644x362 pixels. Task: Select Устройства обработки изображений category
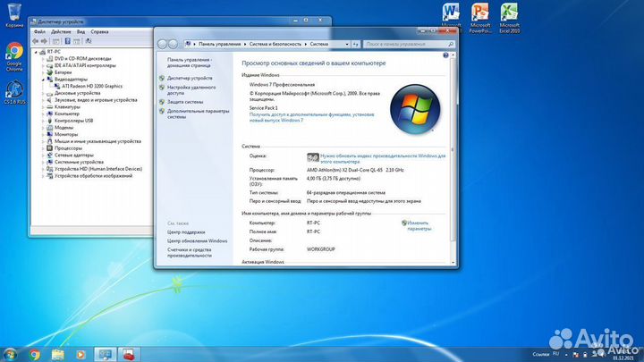[93, 176]
